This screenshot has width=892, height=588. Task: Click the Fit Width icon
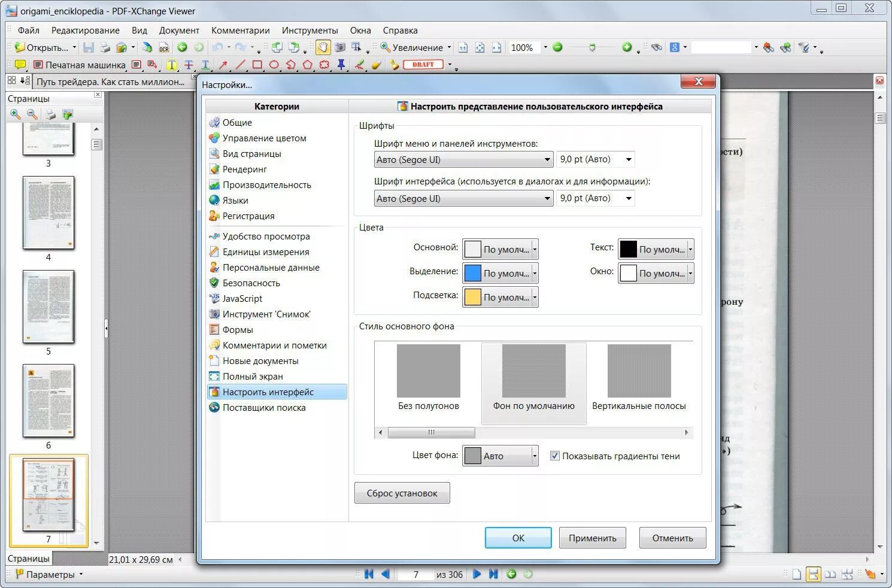point(496,47)
